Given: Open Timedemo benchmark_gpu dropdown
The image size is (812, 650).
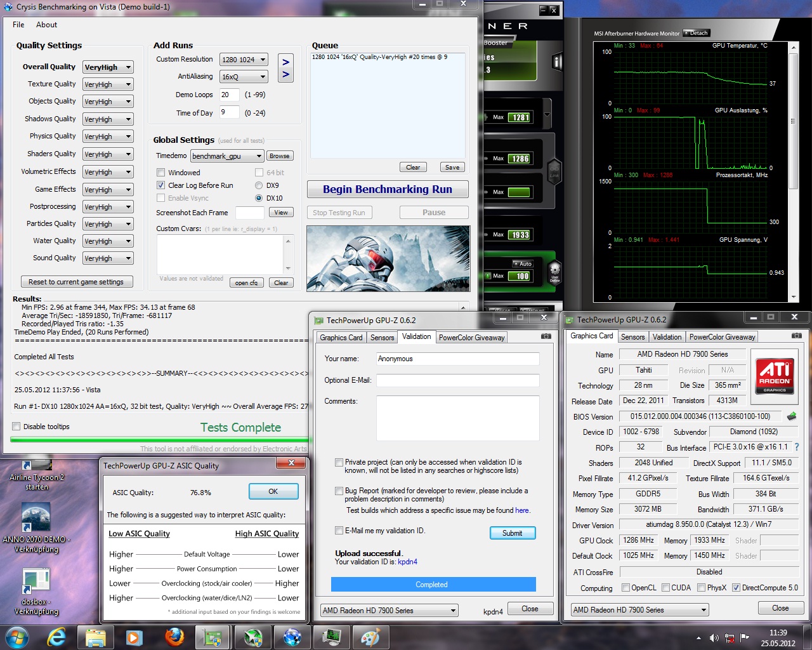Looking at the screenshot, I should tap(227, 156).
